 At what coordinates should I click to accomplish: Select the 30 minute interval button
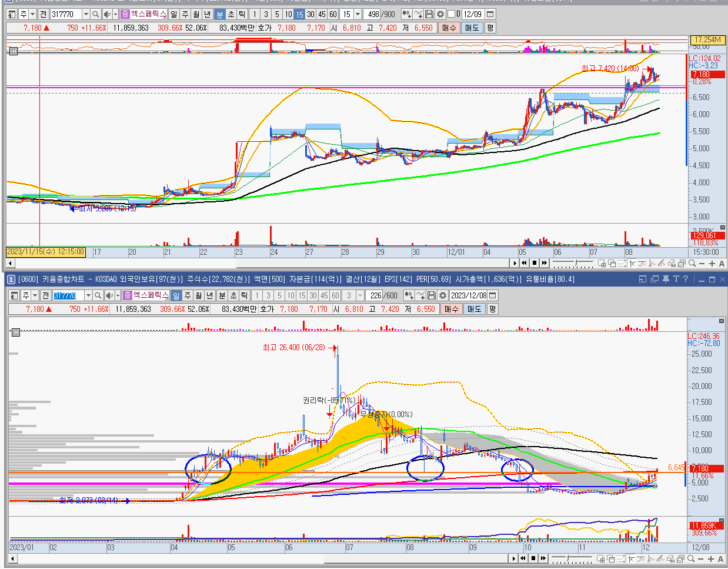(x=310, y=14)
